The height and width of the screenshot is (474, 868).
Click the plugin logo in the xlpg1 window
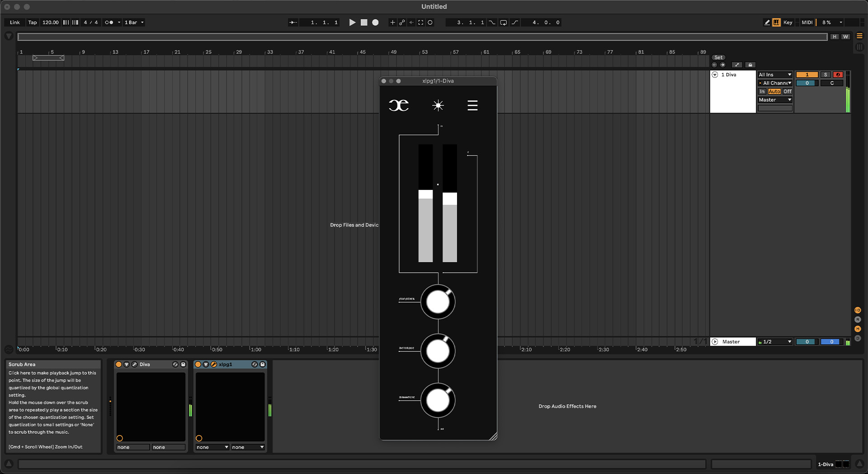pos(399,105)
